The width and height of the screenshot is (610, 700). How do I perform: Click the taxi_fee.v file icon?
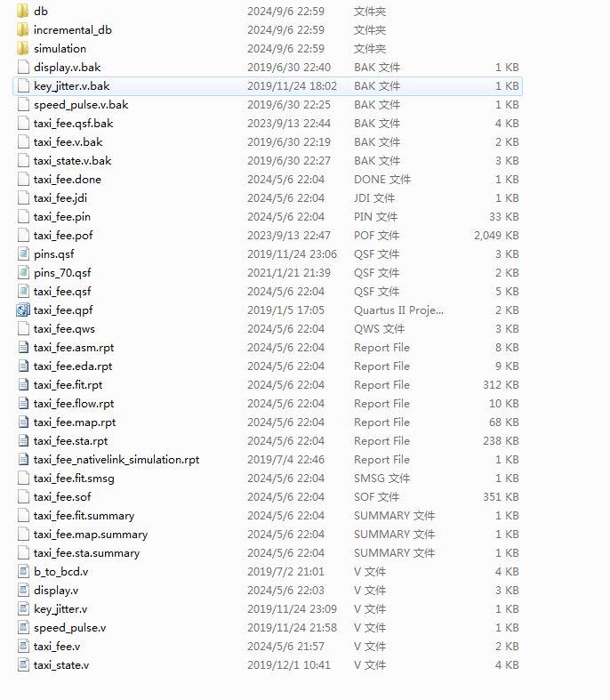point(23,646)
